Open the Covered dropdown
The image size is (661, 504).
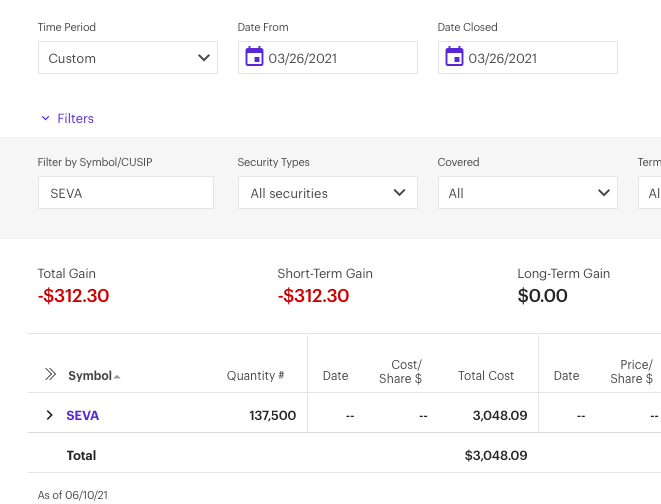pos(527,193)
